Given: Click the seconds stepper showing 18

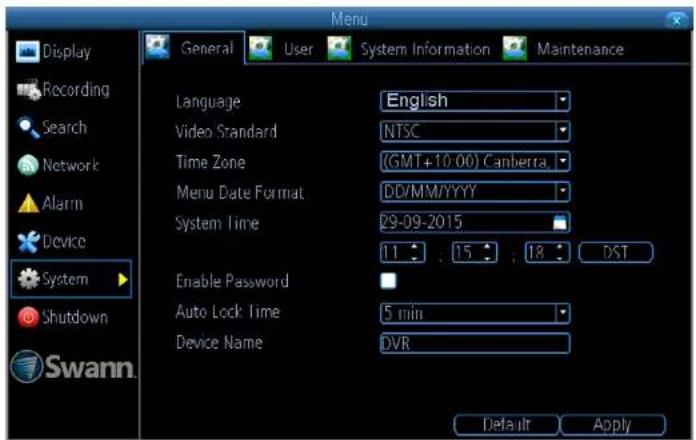Looking at the screenshot, I should pyautogui.click(x=547, y=253).
